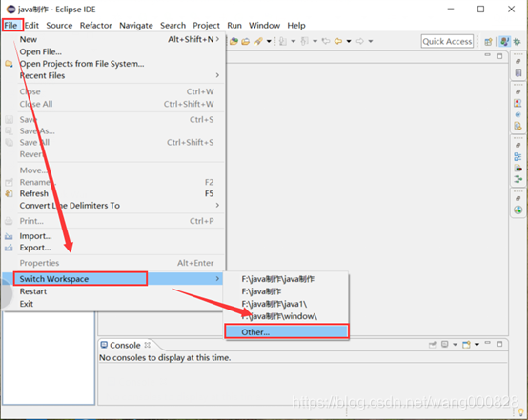528x420 pixels.
Task: Open the Next Annotation dropdown arrow
Action: pos(294,41)
